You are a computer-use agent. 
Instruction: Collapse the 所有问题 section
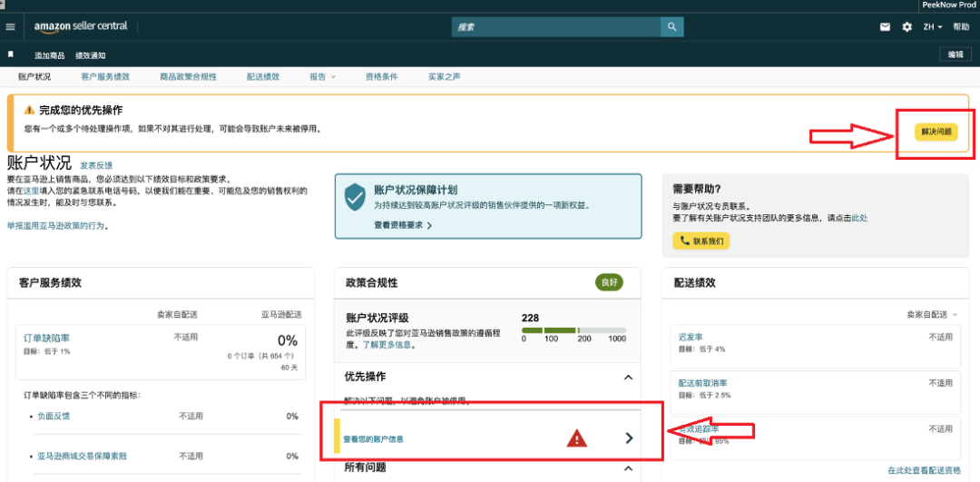point(629,467)
